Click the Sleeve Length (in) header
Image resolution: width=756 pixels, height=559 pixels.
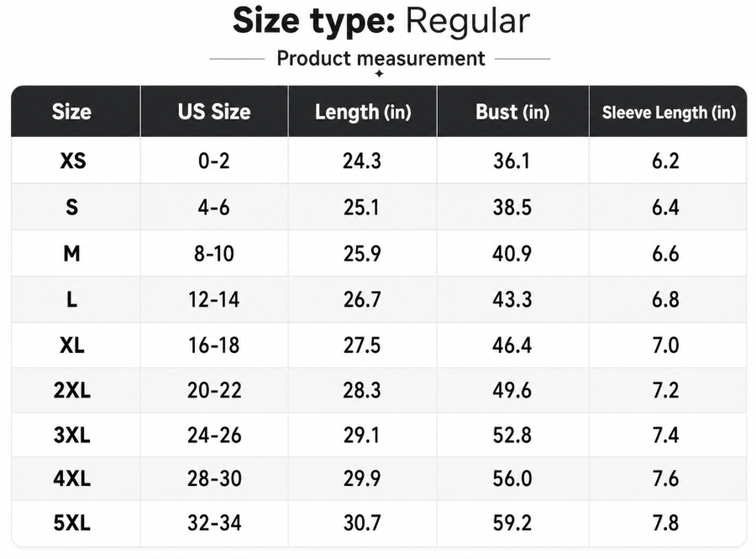(669, 113)
